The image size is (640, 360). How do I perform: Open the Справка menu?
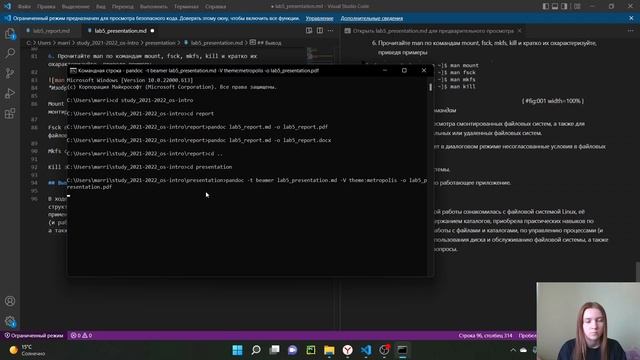(x=216, y=7)
